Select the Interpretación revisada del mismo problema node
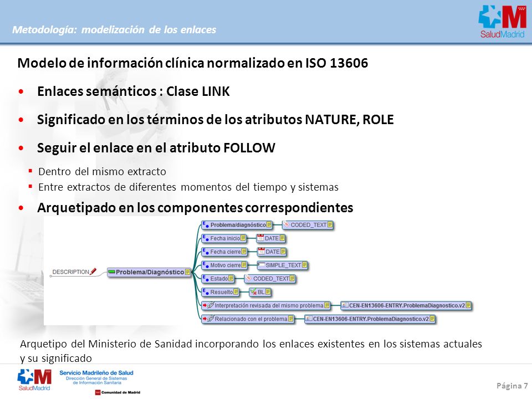 pos(266,305)
